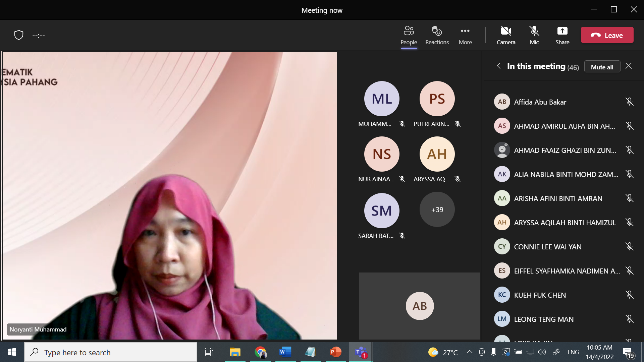Click LM avatar in participant list
Screen dimensions: 644x362
pyautogui.click(x=502, y=319)
